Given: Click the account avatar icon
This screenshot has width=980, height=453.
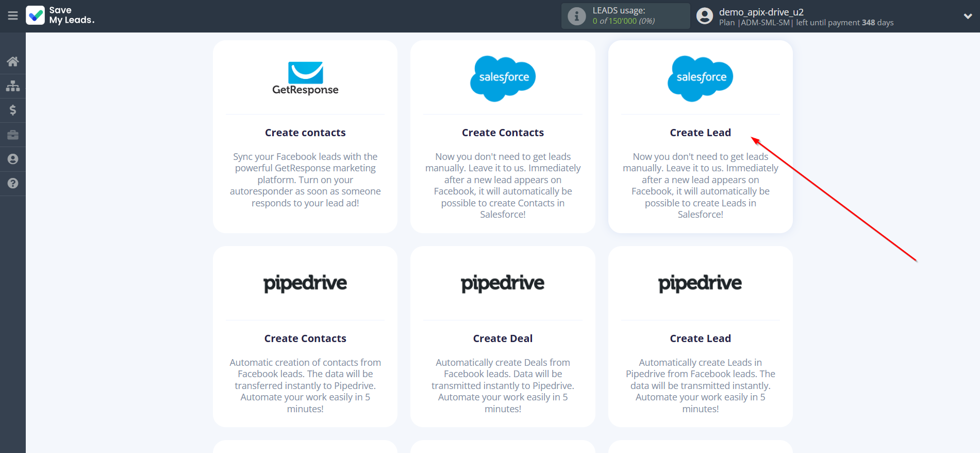Looking at the screenshot, I should click(x=704, y=16).
